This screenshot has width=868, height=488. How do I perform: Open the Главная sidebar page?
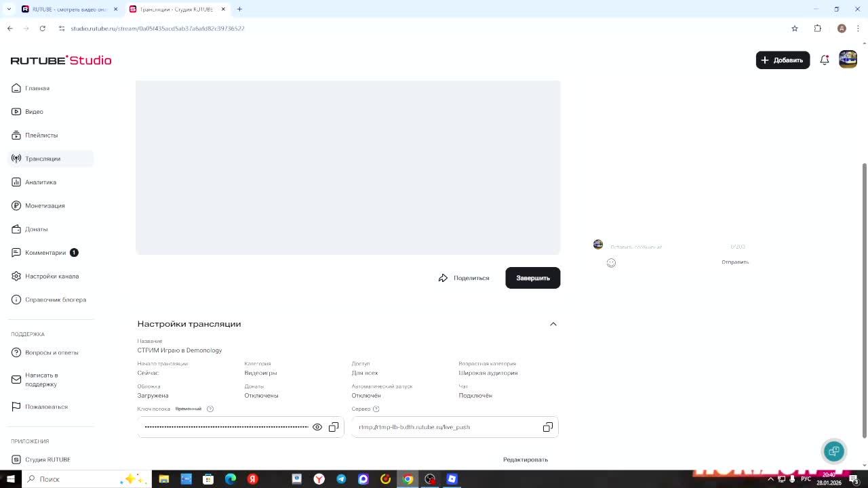click(37, 88)
